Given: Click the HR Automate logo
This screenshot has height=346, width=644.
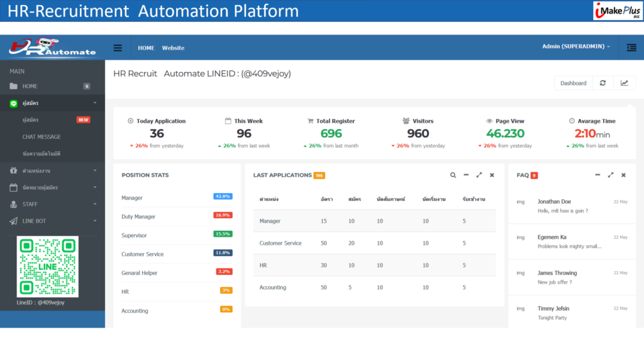Looking at the screenshot, I should click(x=52, y=47).
